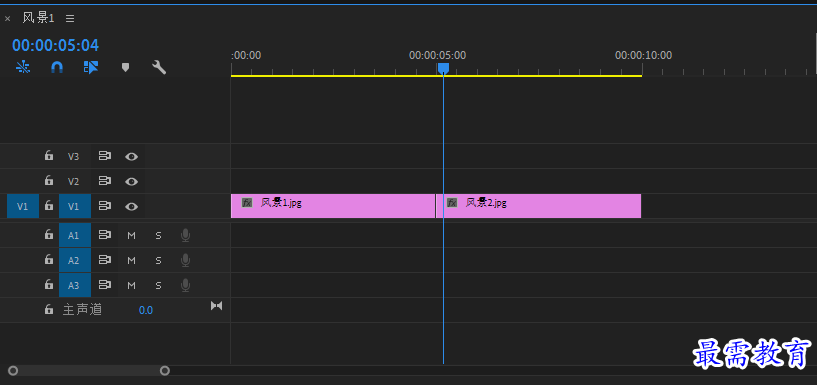817x385 pixels.
Task: Select the 风景1.jpg clip
Action: (x=333, y=206)
